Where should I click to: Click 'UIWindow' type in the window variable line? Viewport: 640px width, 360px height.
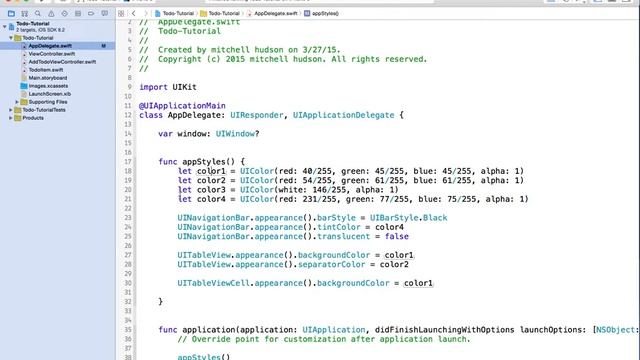coord(235,134)
